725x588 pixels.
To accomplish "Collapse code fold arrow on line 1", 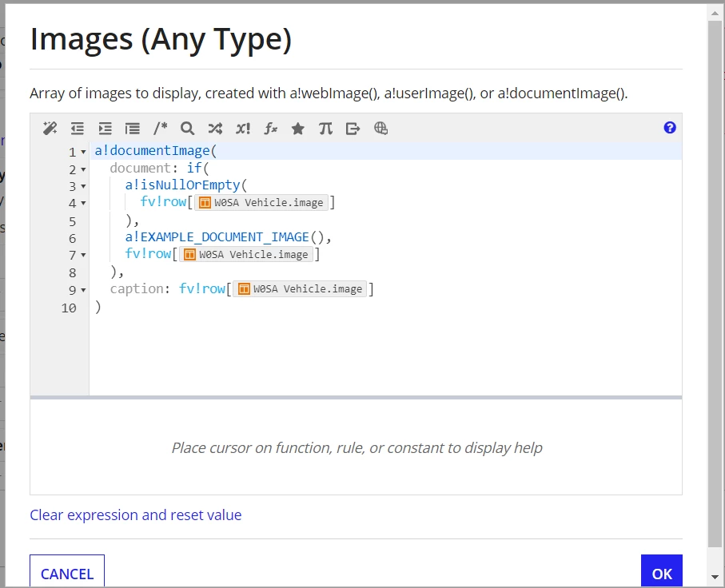I will tap(83, 152).
